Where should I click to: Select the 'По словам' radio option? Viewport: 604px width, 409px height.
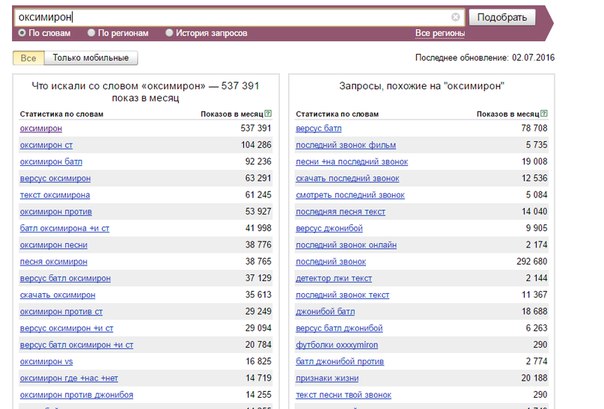pos(22,33)
